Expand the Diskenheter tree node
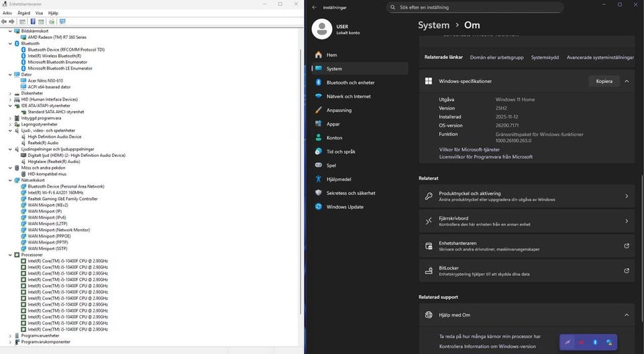The image size is (644, 354). tap(10, 93)
